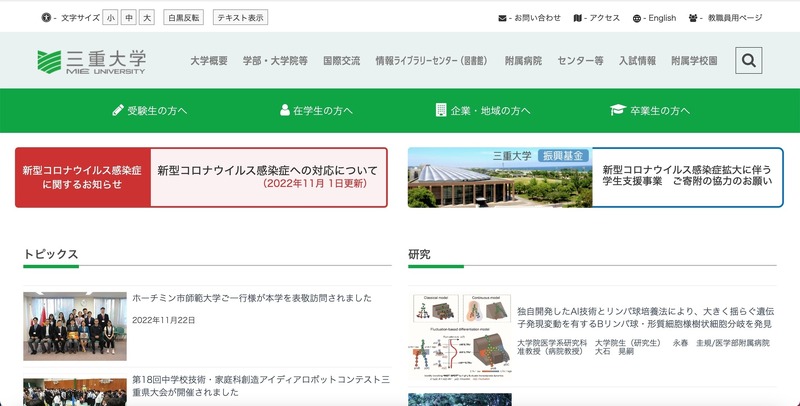The height and width of the screenshot is (406, 800).
Task: Set font size to 小
Action: pyautogui.click(x=109, y=18)
